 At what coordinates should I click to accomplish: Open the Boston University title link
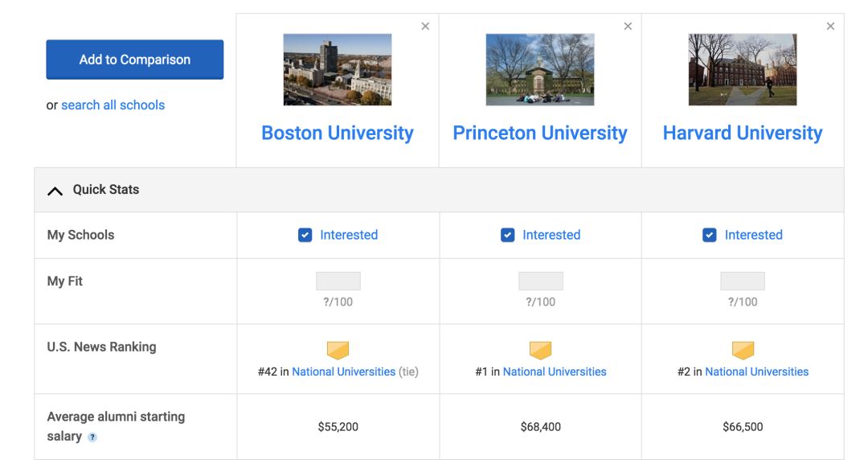click(x=338, y=133)
